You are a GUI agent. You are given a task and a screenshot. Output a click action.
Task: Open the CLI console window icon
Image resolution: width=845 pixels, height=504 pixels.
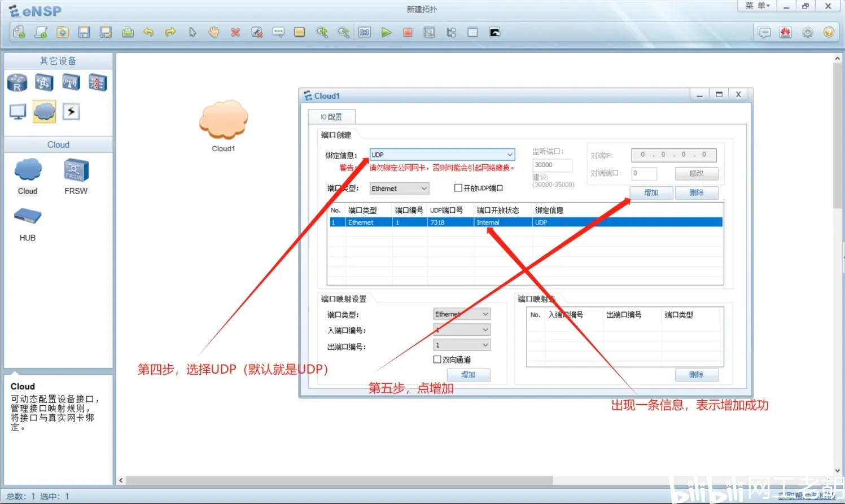(494, 32)
